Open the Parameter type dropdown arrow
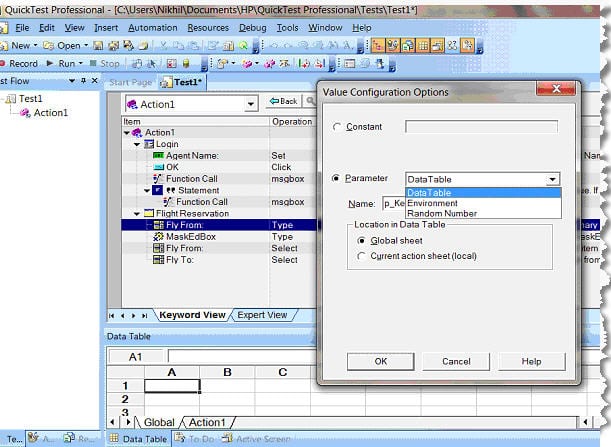Viewport: 611px width, 447px height. (552, 179)
